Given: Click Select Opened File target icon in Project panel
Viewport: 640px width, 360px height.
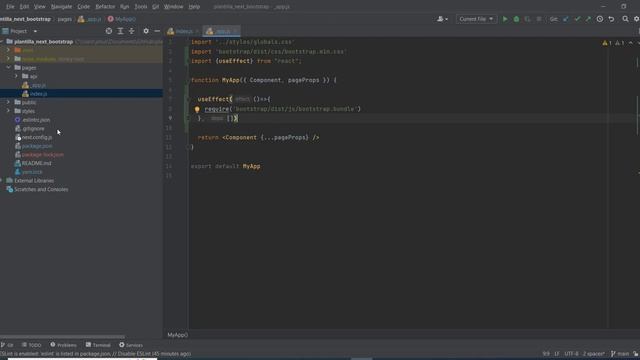Looking at the screenshot, I should point(109,31).
